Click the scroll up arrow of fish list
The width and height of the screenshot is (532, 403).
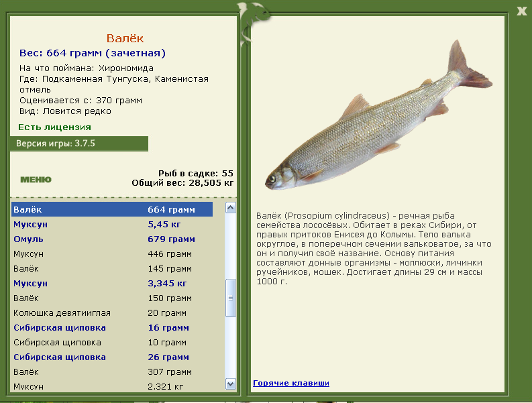tap(231, 209)
